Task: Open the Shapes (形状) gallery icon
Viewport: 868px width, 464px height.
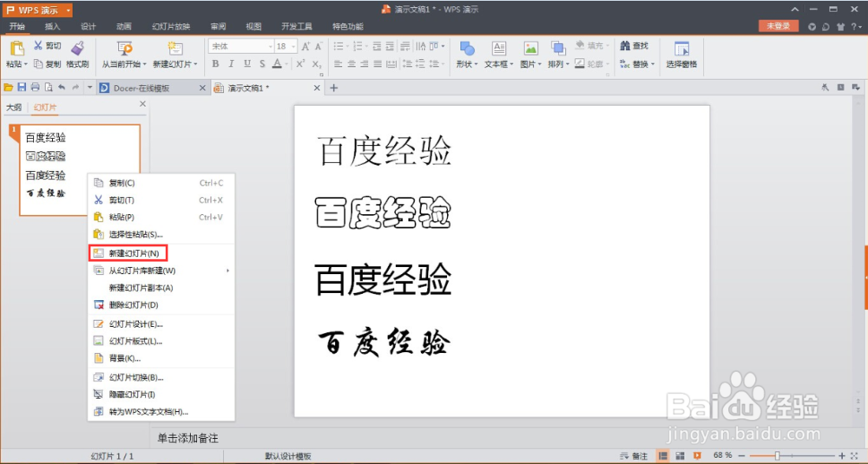Action: (467, 49)
